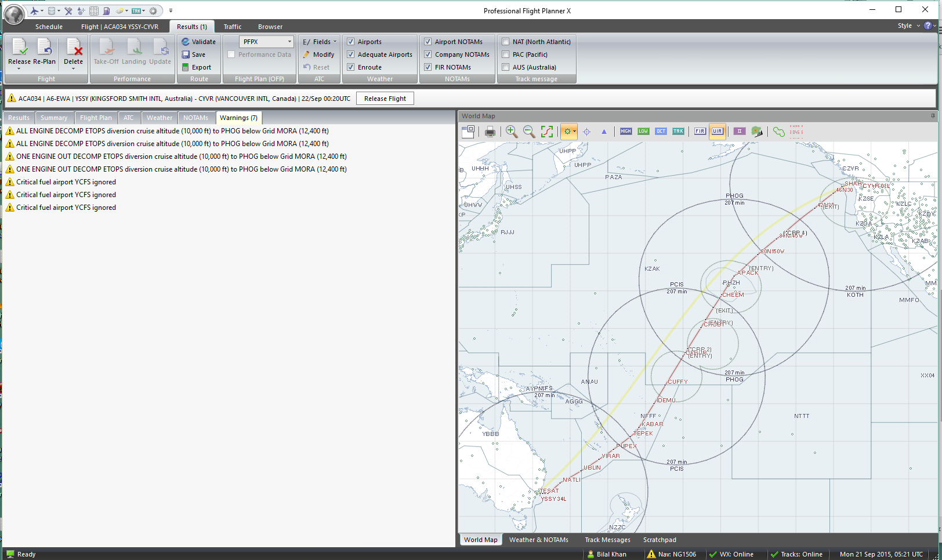Click the TRK tracks icon in quick access toolbar
Screen dimensions: 942x560
(x=136, y=10)
